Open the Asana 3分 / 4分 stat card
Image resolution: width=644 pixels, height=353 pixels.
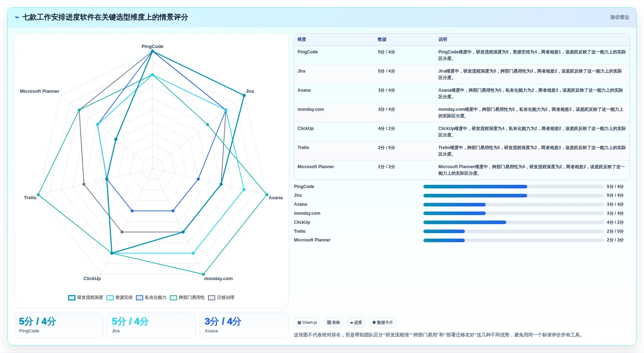[x=244, y=325]
